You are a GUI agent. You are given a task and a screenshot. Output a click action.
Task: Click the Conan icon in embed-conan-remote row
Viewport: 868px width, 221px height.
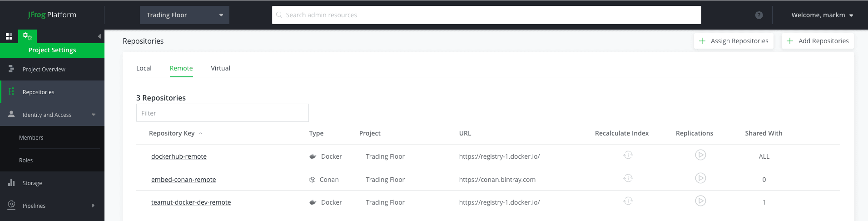click(312, 180)
